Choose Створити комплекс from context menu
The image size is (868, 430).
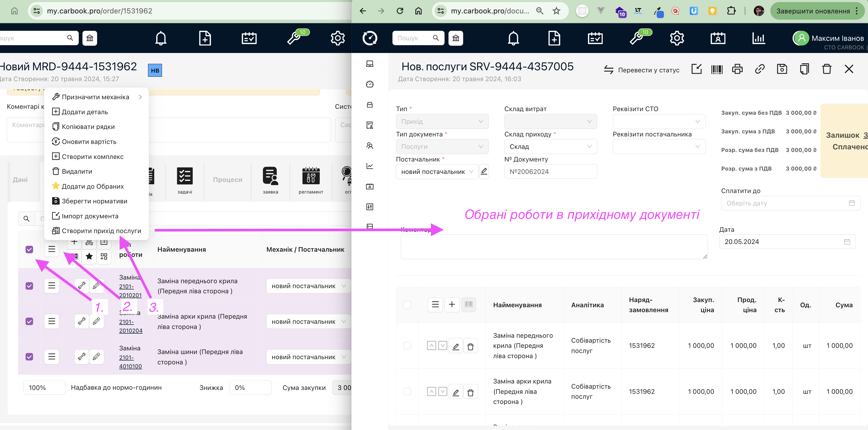coord(92,156)
